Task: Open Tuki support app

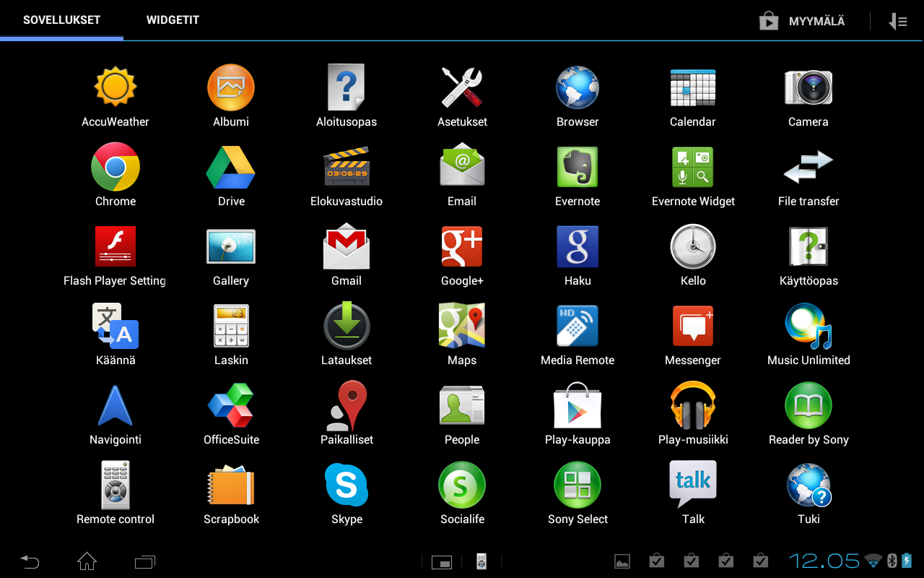Action: click(808, 485)
